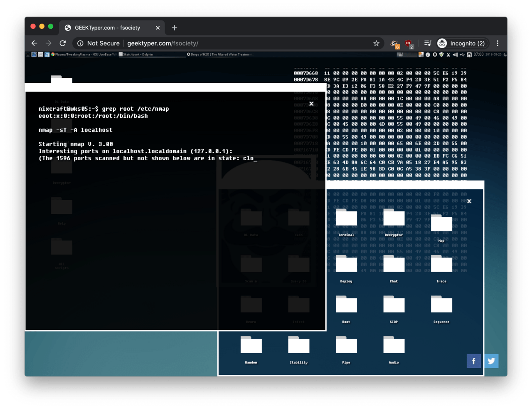Click inside the terminal output text
Image resolution: width=532 pixels, height=409 pixels.
click(148, 134)
